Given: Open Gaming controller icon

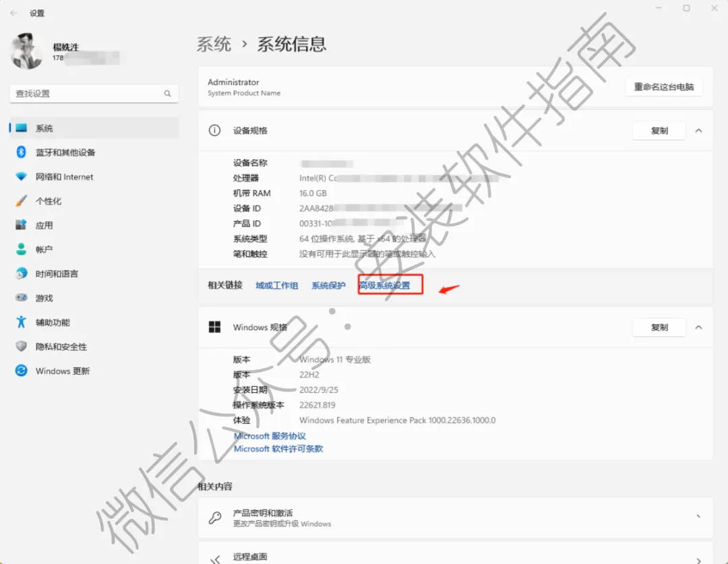Looking at the screenshot, I should 22,298.
